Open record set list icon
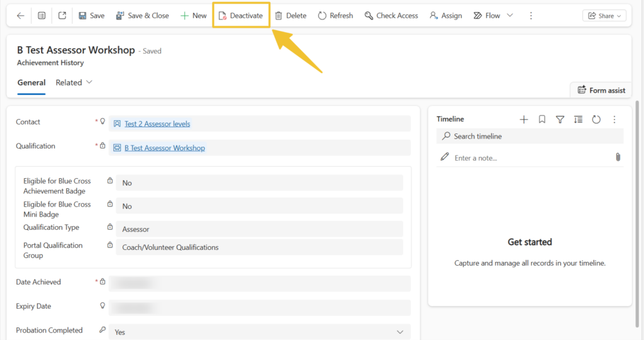 [42, 16]
